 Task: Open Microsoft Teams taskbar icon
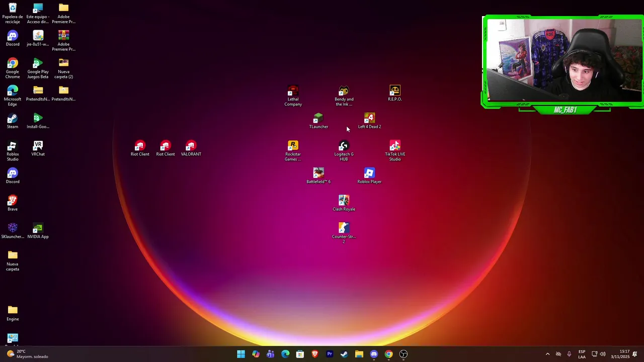tap(271, 354)
